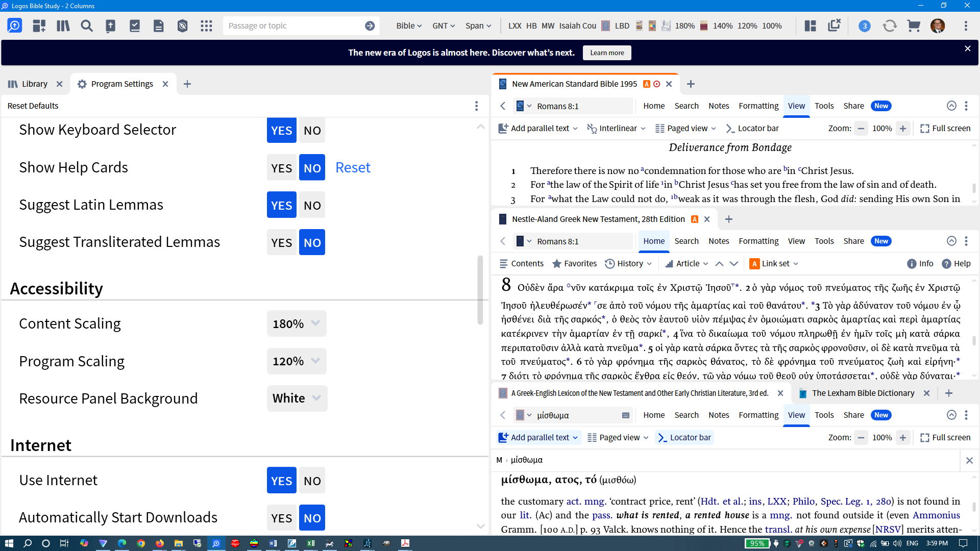
Task: Follow the LXX link in lexicon entry
Action: [777, 502]
